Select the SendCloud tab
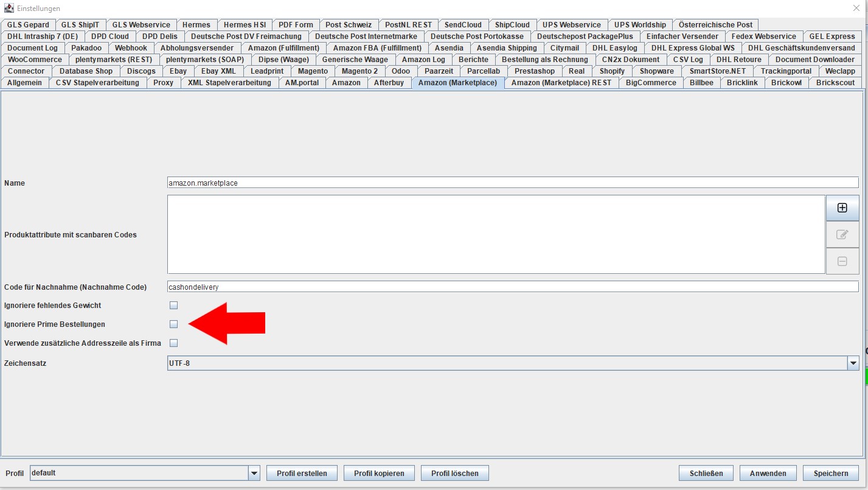 point(463,24)
